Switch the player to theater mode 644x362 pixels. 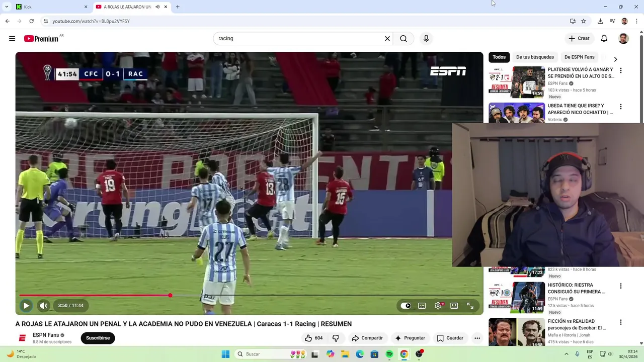(x=454, y=305)
